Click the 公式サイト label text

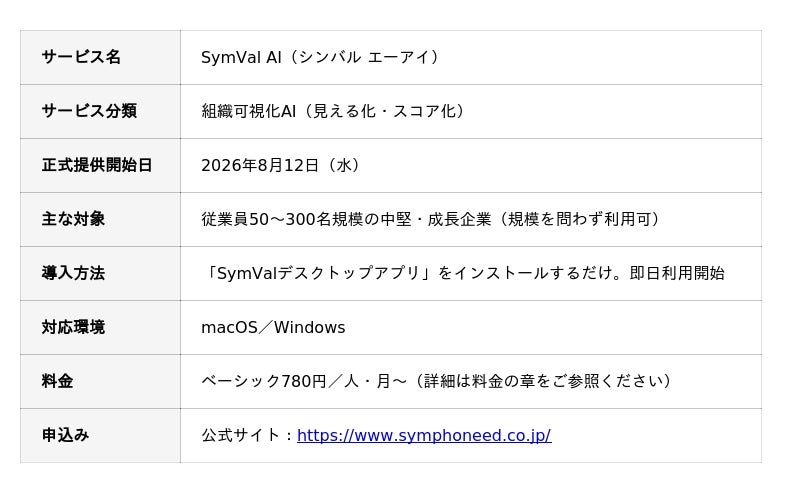pyautogui.click(x=240, y=435)
